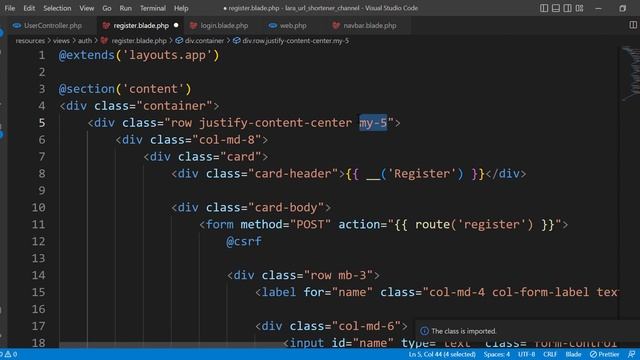Click Laravel icon on login.blade.php tab
This screenshot has height=360, width=640.
click(193, 25)
